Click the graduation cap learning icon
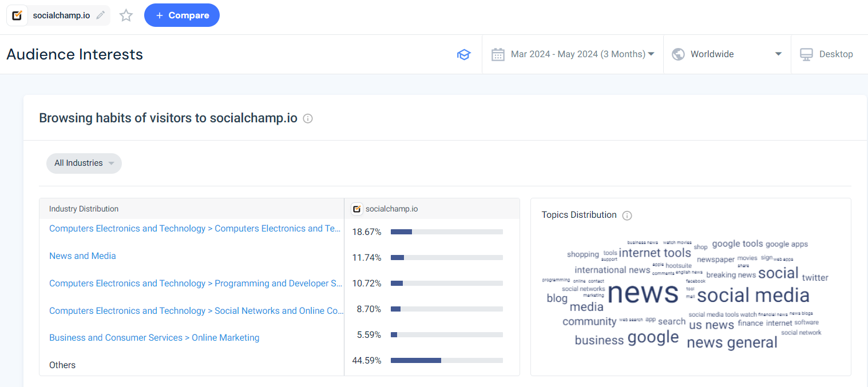This screenshot has width=868, height=387. 463,54
